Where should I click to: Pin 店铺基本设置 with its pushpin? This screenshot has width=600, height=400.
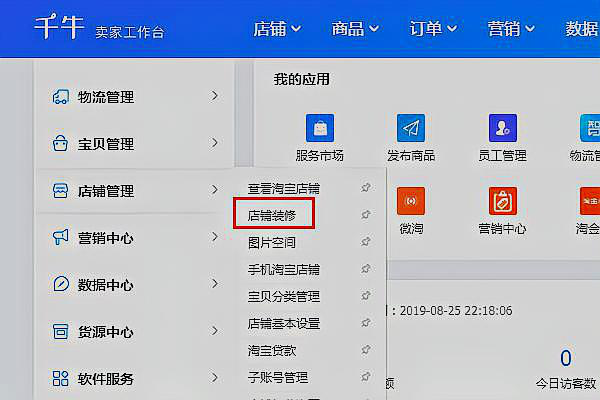click(366, 323)
